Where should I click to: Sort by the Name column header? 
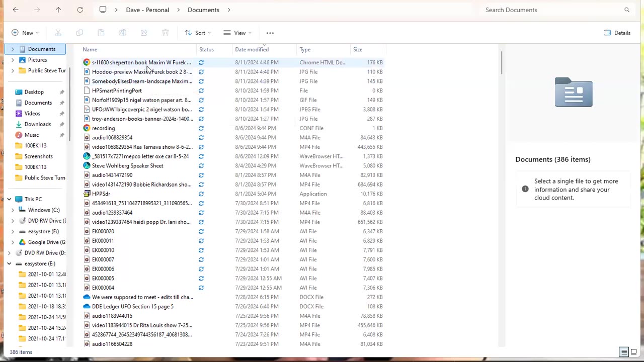click(90, 49)
